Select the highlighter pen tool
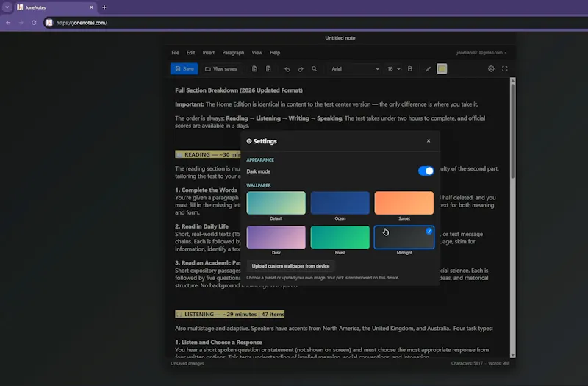588x386 pixels. tap(428, 68)
